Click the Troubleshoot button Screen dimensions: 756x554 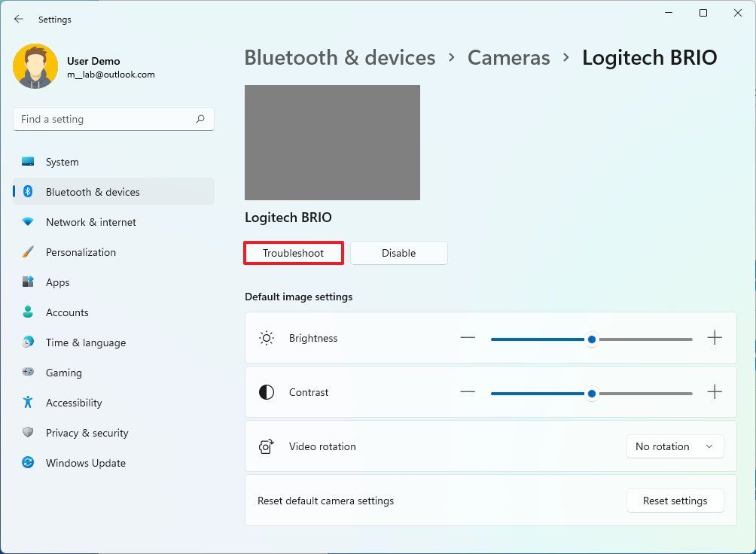293,253
